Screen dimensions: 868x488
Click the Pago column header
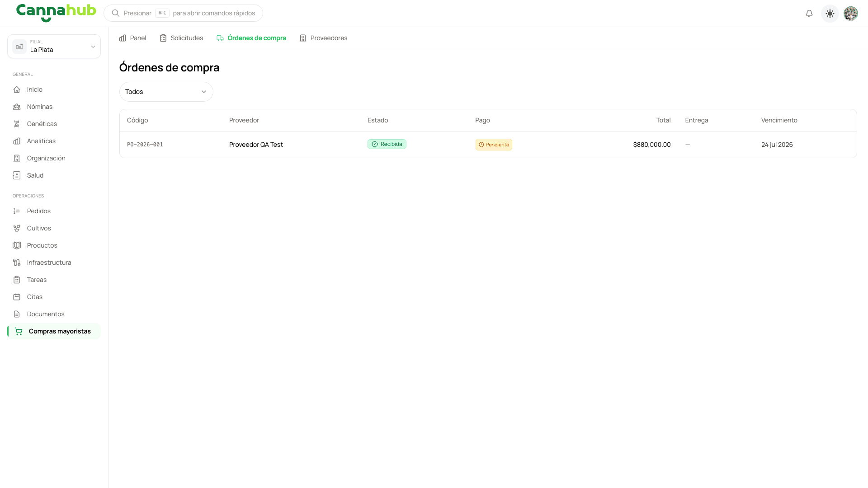(x=483, y=120)
